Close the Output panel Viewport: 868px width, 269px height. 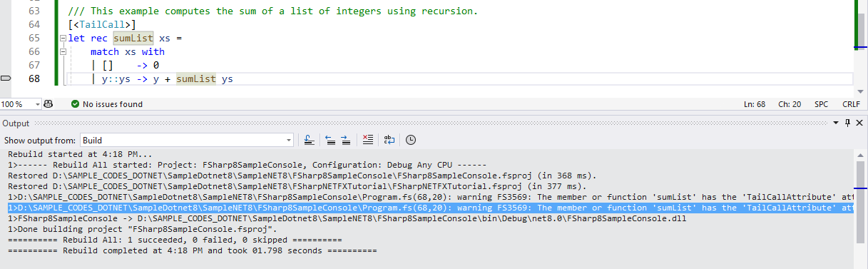860,123
